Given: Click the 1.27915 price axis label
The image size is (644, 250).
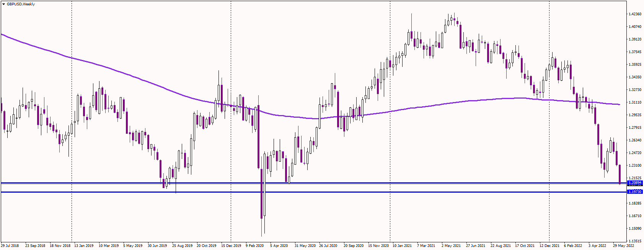Looking at the screenshot, I should (635, 128).
